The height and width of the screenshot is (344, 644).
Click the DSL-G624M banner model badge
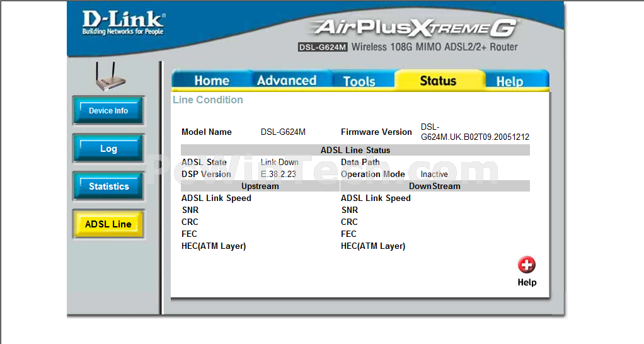[323, 47]
